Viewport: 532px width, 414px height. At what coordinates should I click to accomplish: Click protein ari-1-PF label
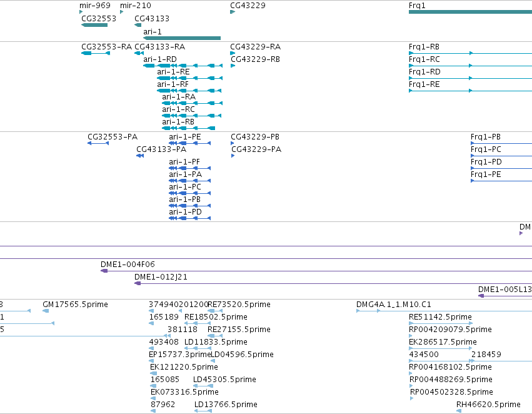(x=184, y=162)
